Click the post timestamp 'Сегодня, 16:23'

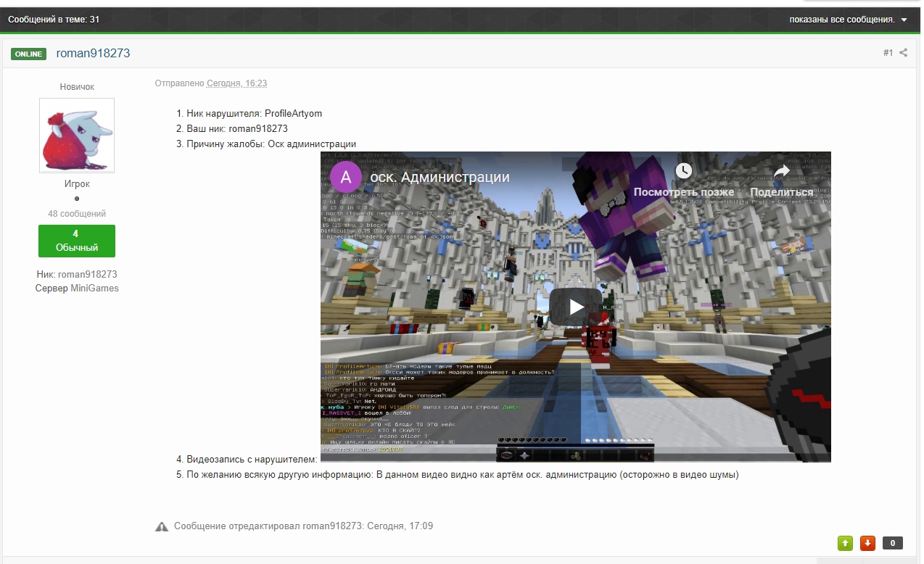[x=236, y=83]
